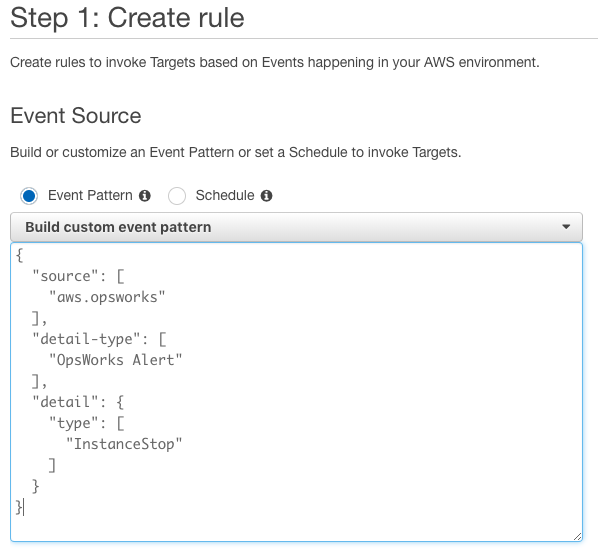Place cursor after final closing brace
This screenshot has width=598, height=556.
(x=23, y=507)
